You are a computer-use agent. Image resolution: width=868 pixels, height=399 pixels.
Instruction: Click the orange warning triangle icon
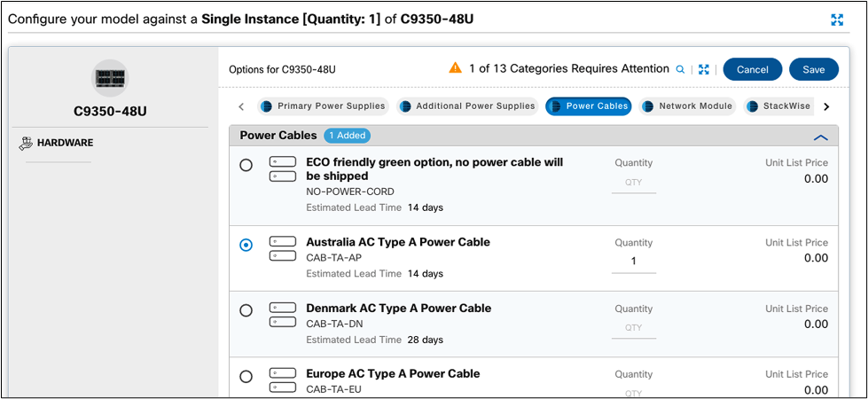coord(455,68)
